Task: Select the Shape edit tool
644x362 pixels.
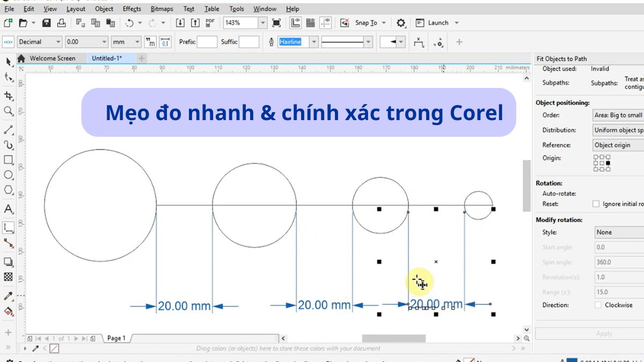Action: (x=8, y=78)
